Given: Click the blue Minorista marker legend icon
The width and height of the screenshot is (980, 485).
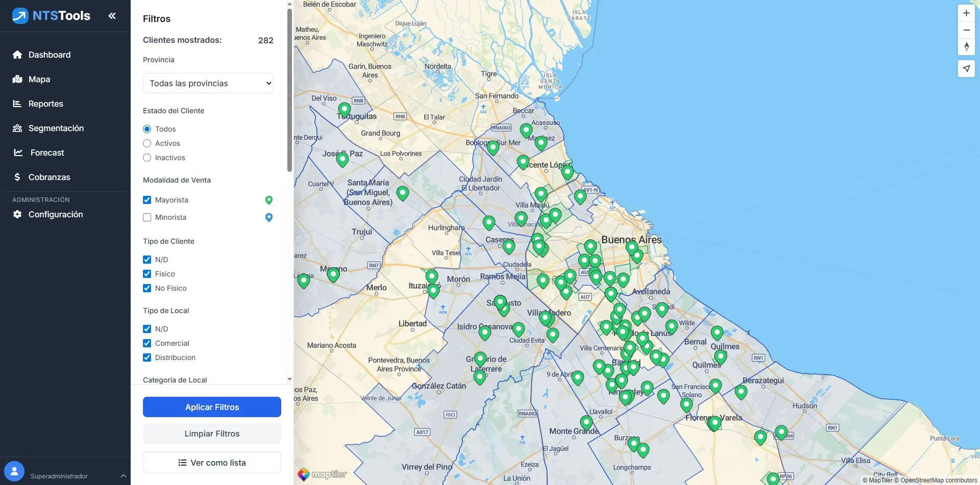Looking at the screenshot, I should (269, 217).
